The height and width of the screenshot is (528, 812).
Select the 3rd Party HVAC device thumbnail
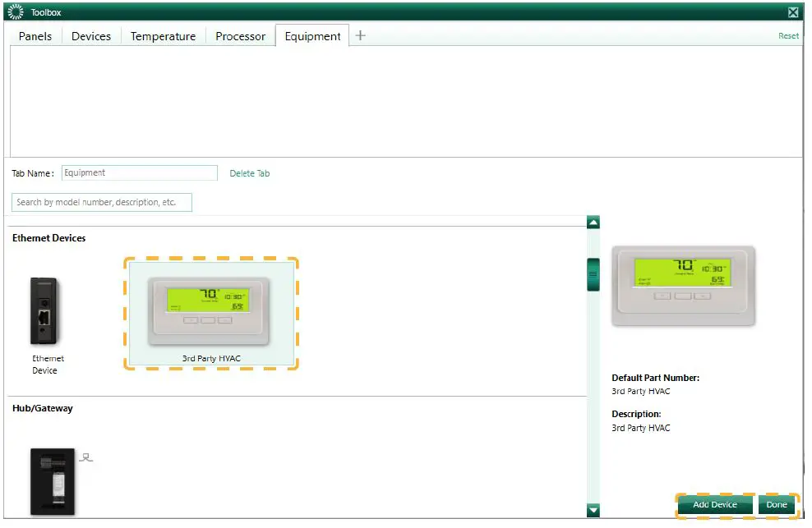210,310
